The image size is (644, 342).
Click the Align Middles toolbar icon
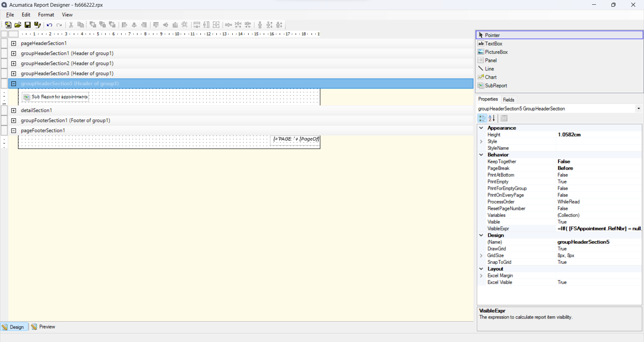click(x=166, y=25)
